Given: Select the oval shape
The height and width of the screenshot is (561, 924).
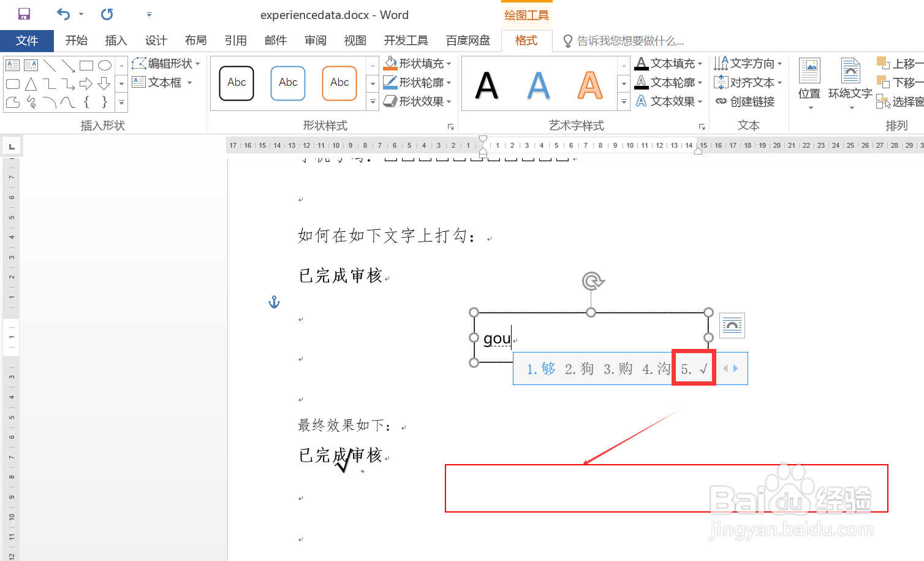Looking at the screenshot, I should [x=105, y=65].
